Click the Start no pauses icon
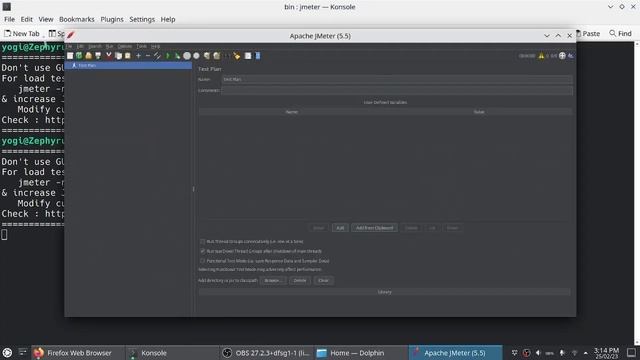Image resolution: width=640 pixels, height=360 pixels. pyautogui.click(x=177, y=56)
